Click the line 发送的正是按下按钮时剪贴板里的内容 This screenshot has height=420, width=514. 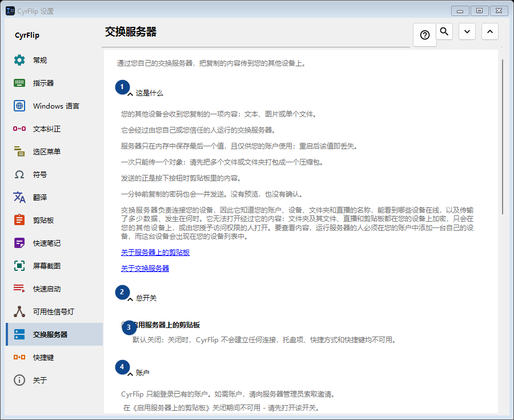coord(182,178)
